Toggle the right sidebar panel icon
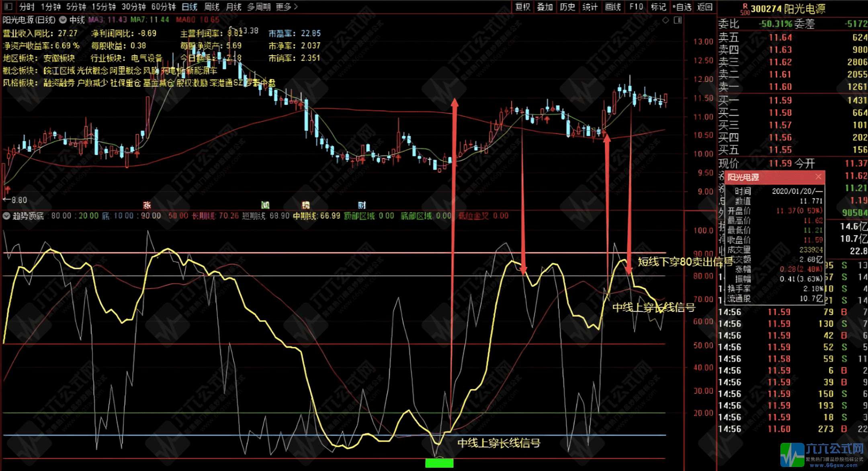868x471 pixels. (x=678, y=20)
